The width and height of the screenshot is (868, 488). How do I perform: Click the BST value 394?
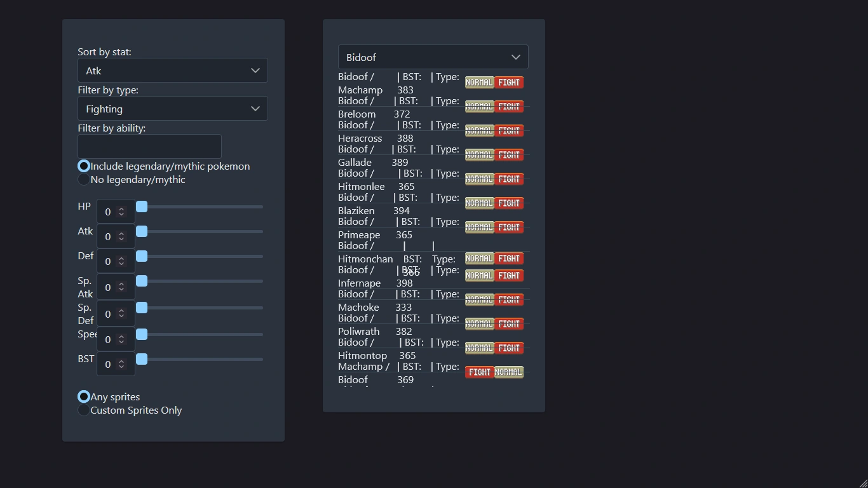[x=402, y=211]
